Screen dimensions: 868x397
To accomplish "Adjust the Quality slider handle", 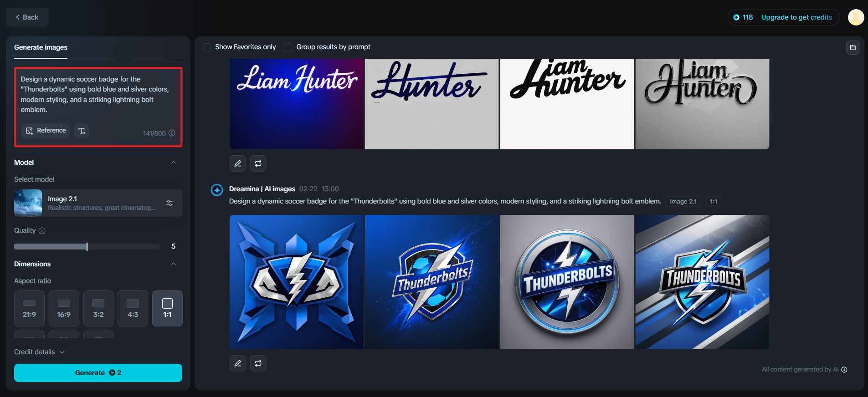I will 87,247.
